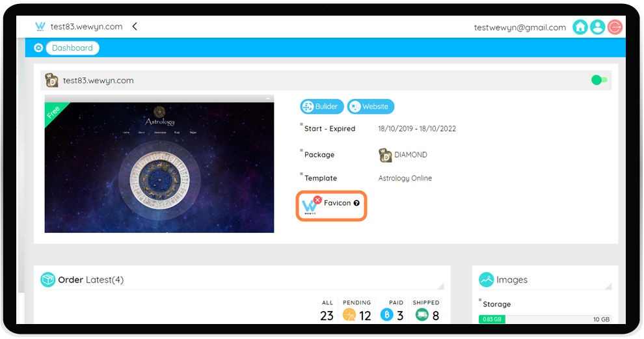Click the favicon W image
Image resolution: width=644 pixels, height=339 pixels.
tap(309, 206)
